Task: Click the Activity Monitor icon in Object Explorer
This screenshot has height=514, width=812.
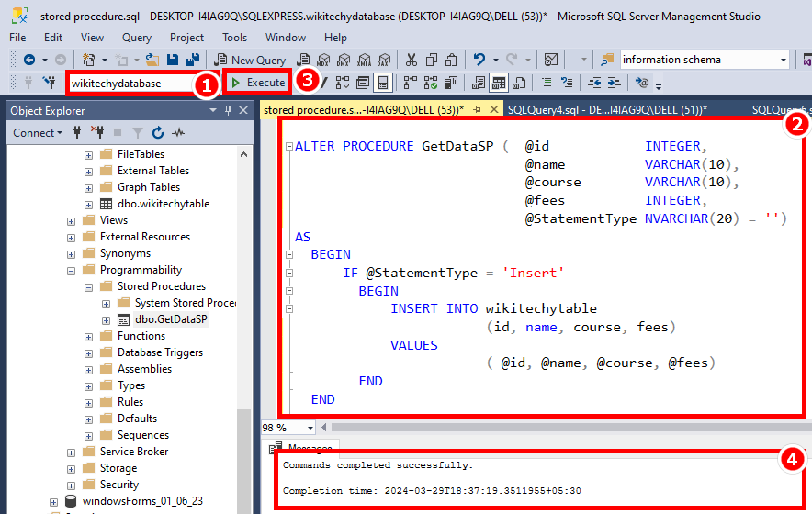Action: (x=178, y=132)
